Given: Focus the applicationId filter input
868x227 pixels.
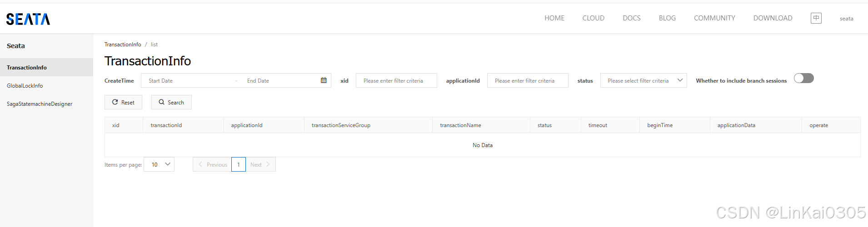Looking at the screenshot, I should pos(528,80).
